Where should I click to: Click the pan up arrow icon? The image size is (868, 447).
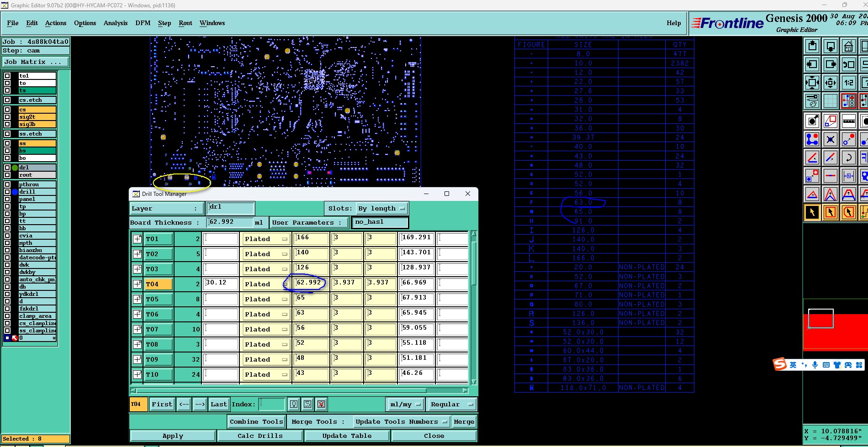pyautogui.click(x=812, y=46)
